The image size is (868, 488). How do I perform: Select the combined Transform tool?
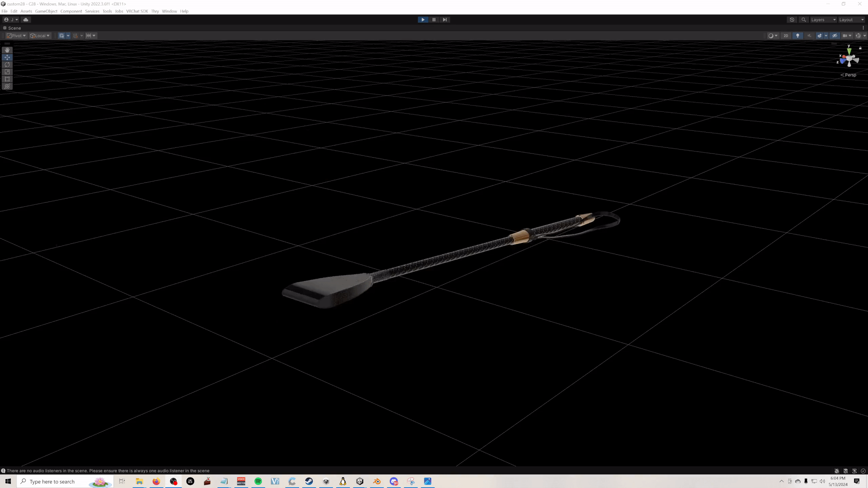point(7,86)
